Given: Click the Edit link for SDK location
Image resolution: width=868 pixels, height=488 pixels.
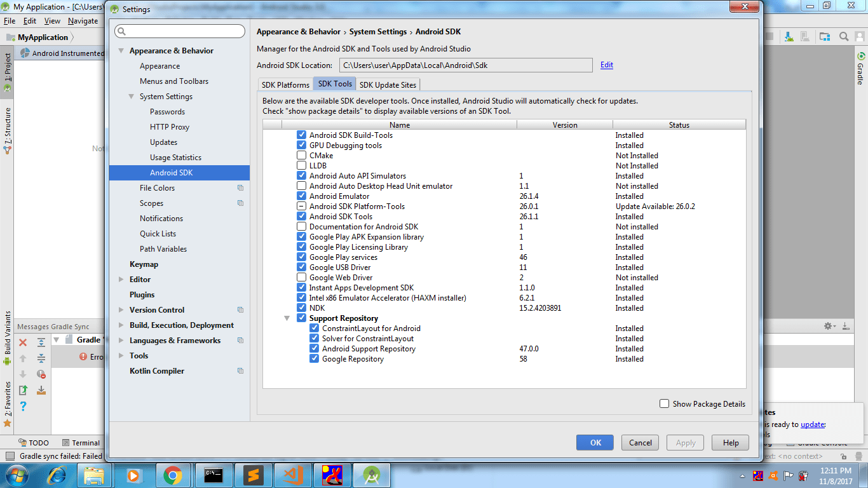Looking at the screenshot, I should (x=607, y=65).
